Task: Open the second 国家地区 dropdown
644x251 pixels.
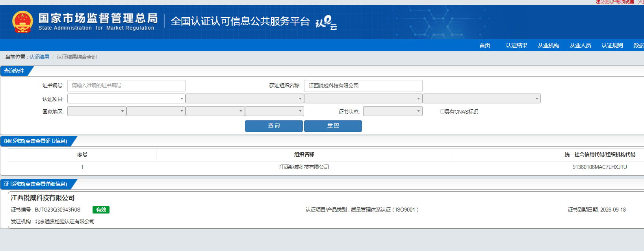Action: [x=156, y=111]
